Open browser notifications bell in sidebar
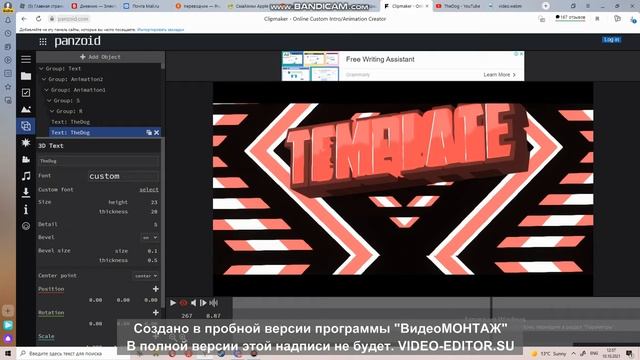Image resolution: width=640 pixels, height=360 pixels. (8, 20)
